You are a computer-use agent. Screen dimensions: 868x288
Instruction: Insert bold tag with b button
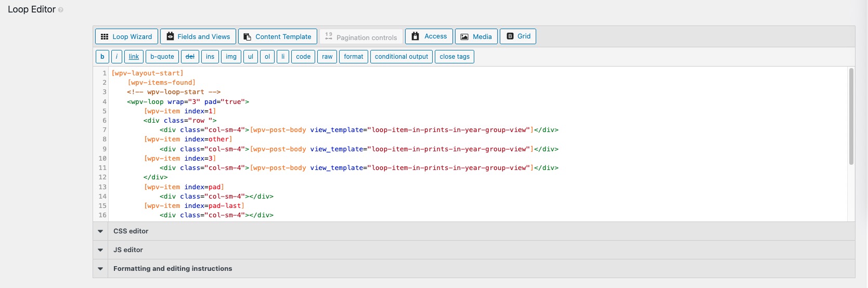102,57
